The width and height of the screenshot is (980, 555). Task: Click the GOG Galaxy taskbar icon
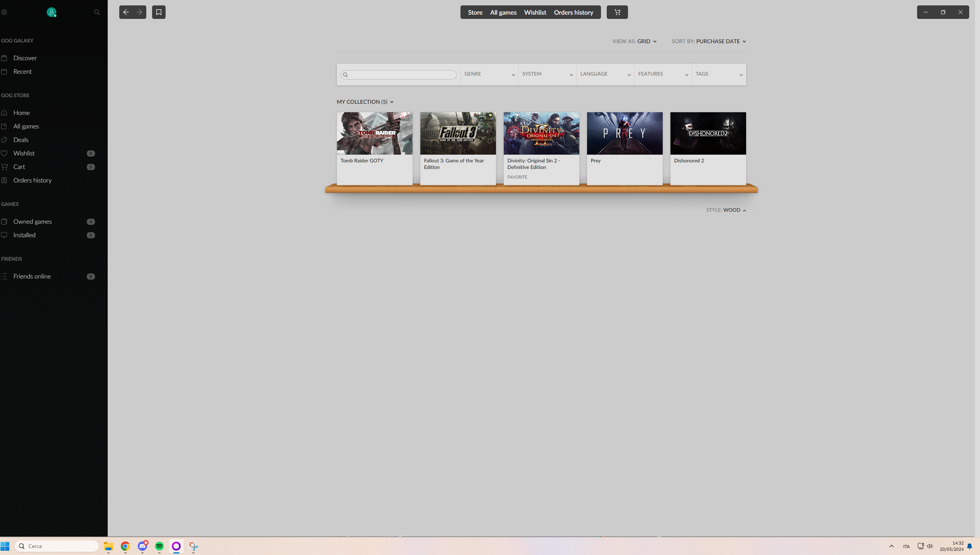point(176,546)
